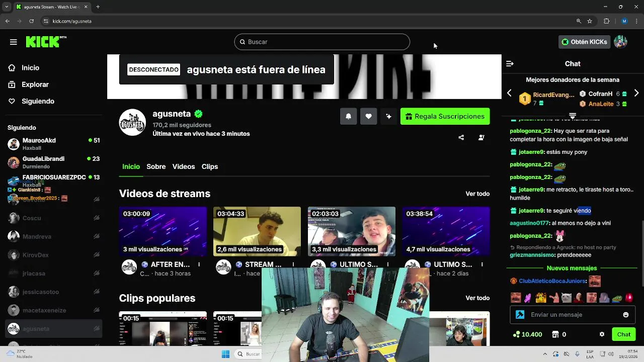Open the 03:00:09 stream video thumbnail
644x362 pixels.
click(163, 231)
